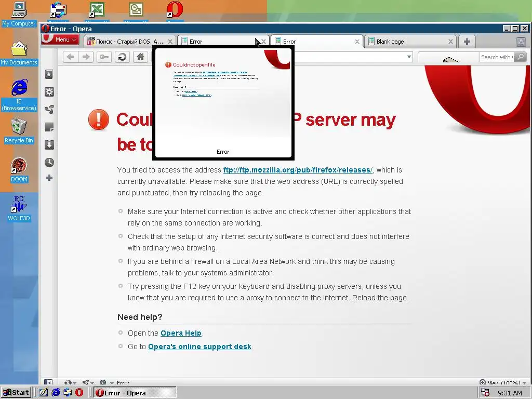Open a new tab with the plus button
Screen dimensions: 532x399
tap(467, 42)
